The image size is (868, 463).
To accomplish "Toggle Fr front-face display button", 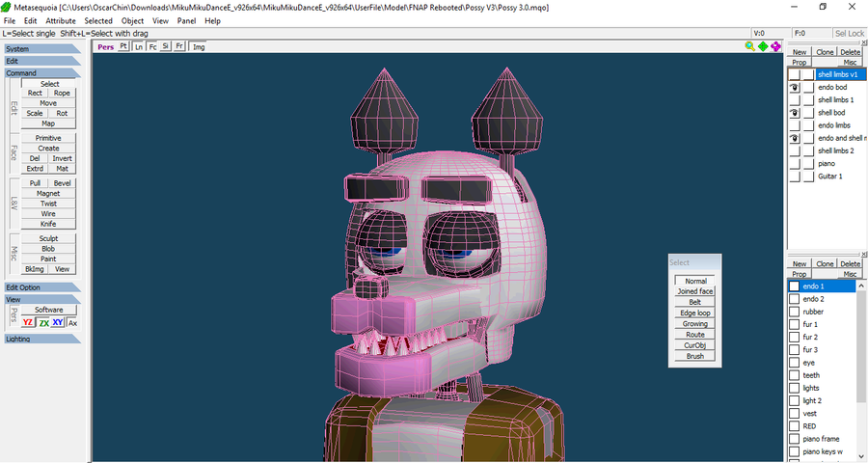I will click(x=178, y=46).
